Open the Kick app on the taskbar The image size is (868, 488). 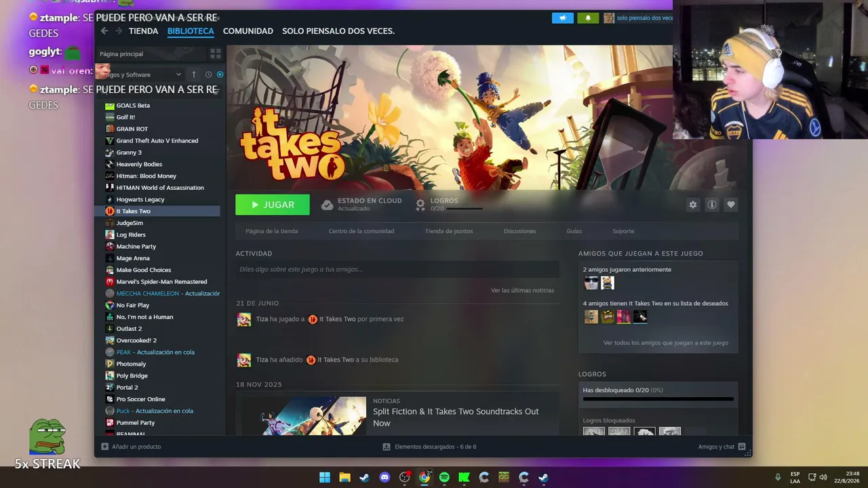point(464,477)
